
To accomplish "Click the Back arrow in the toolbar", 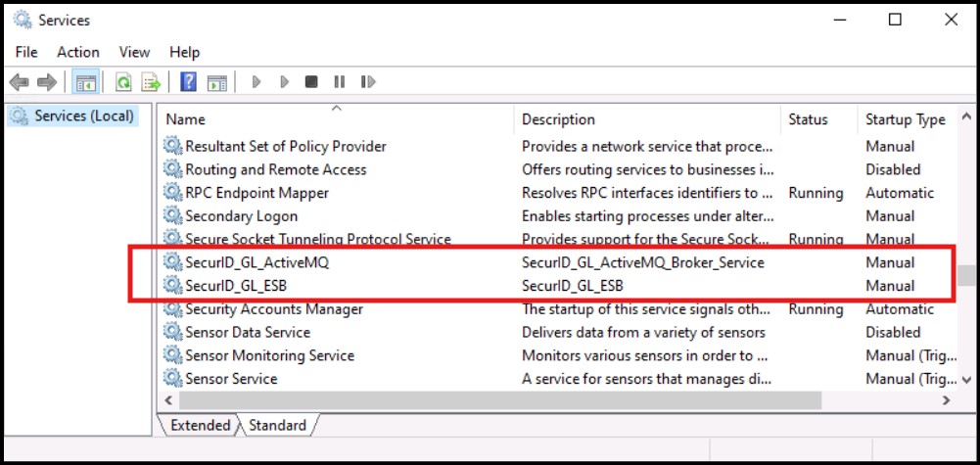I will tap(19, 82).
